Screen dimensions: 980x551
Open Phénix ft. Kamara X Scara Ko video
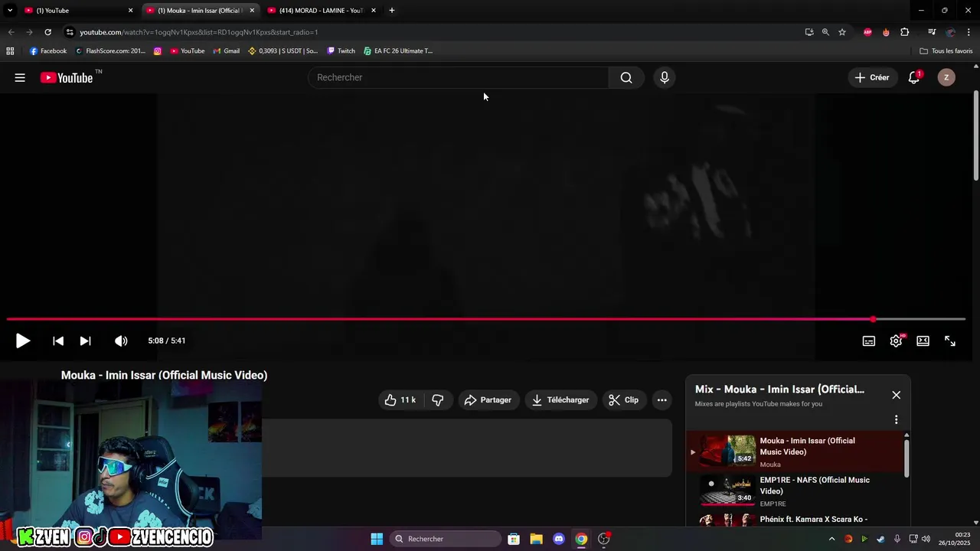click(795, 520)
